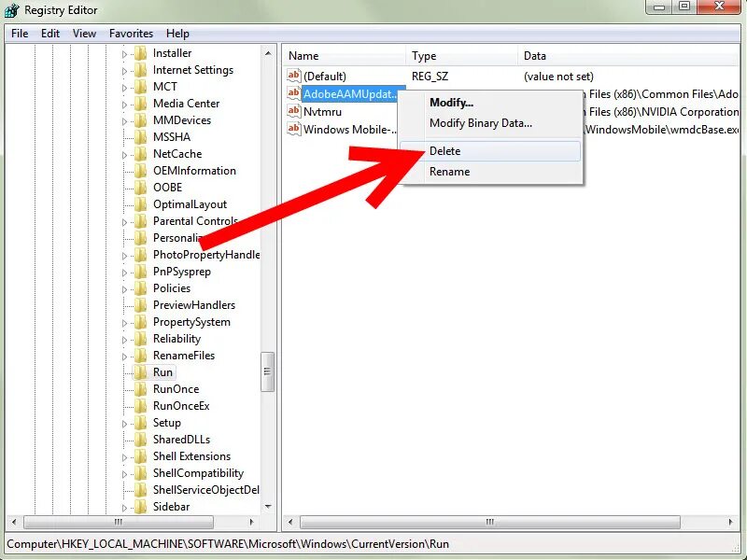Click the Installer folder icon
This screenshot has width=747, height=560.
coord(140,53)
